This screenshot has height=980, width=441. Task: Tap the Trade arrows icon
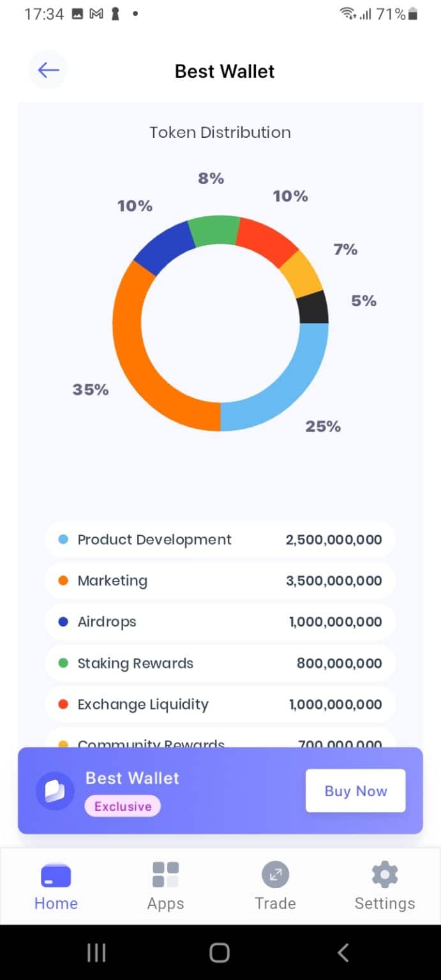click(x=275, y=875)
